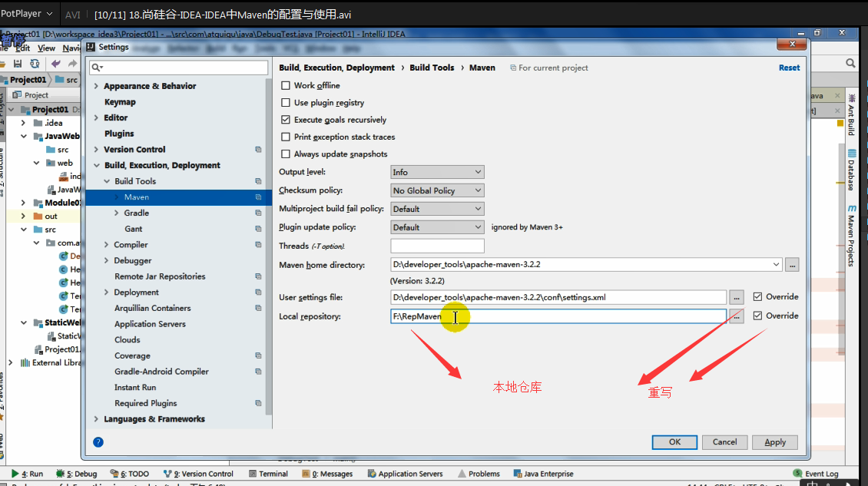Click the per-project icon beside Gant
868x486 pixels.
[x=258, y=229]
